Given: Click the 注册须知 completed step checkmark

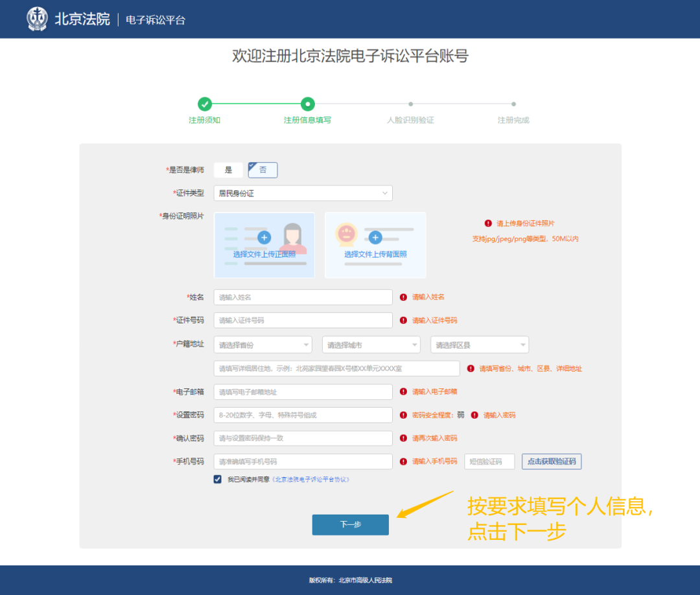Looking at the screenshot, I should point(205,104).
